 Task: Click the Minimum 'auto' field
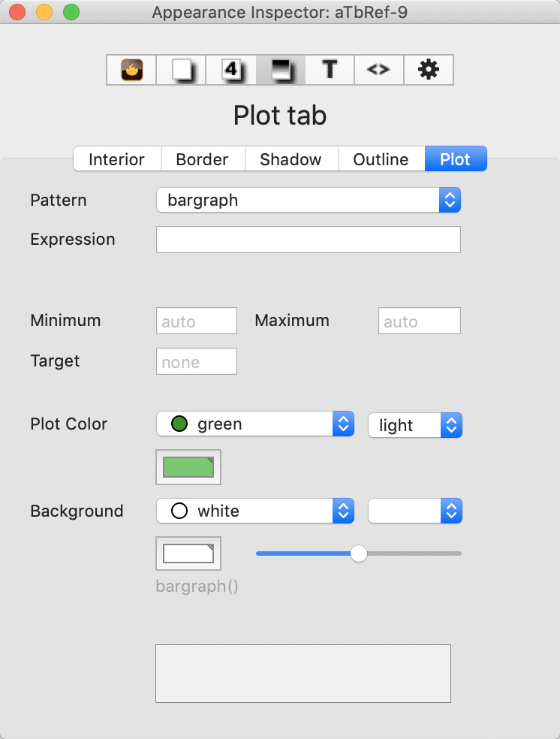coord(196,321)
